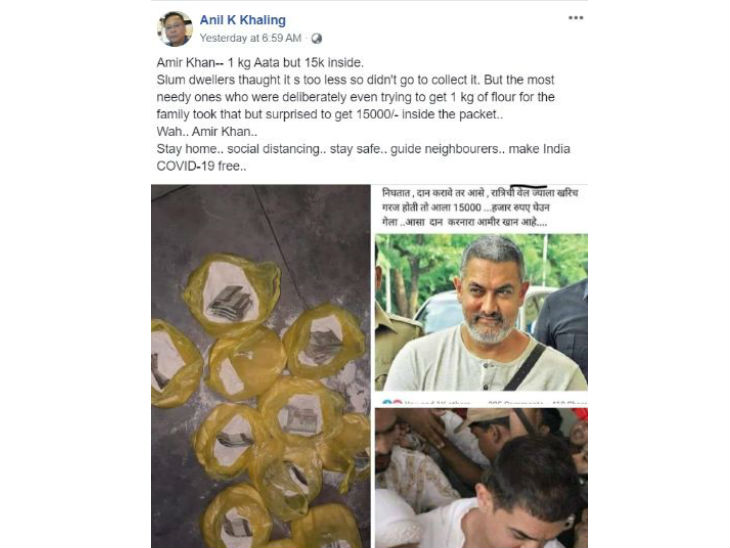730x548 pixels.
Task: View the photo of yellow flour packets
Action: [261, 366]
